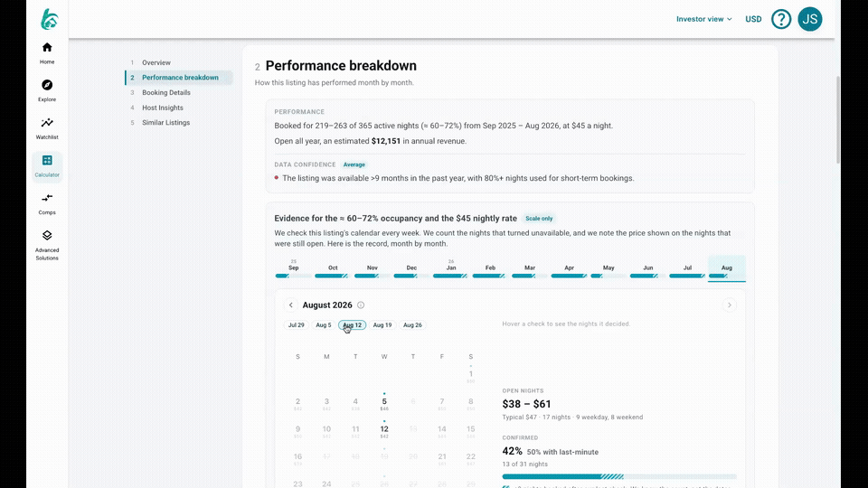Click the Average confidence badge
This screenshot has height=488, width=868.
pos(354,164)
